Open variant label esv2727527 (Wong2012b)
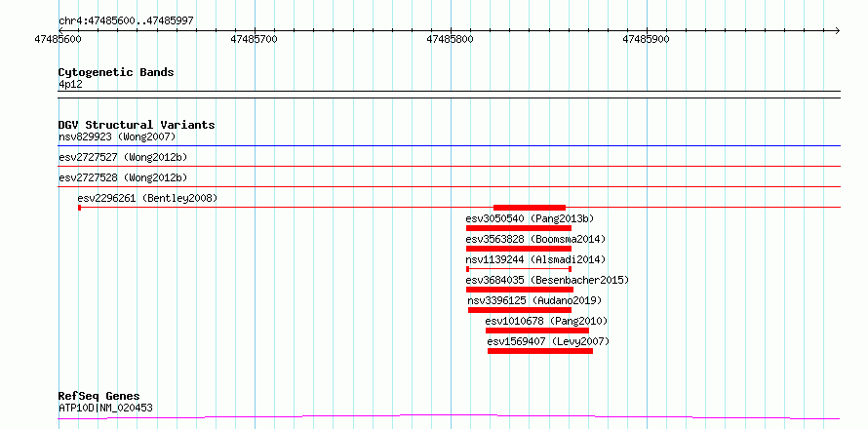Screen dimensions: 868x429 [x=123, y=157]
